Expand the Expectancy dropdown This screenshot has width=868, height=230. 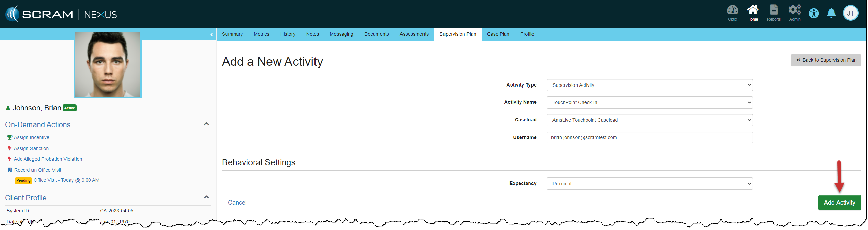click(649, 184)
